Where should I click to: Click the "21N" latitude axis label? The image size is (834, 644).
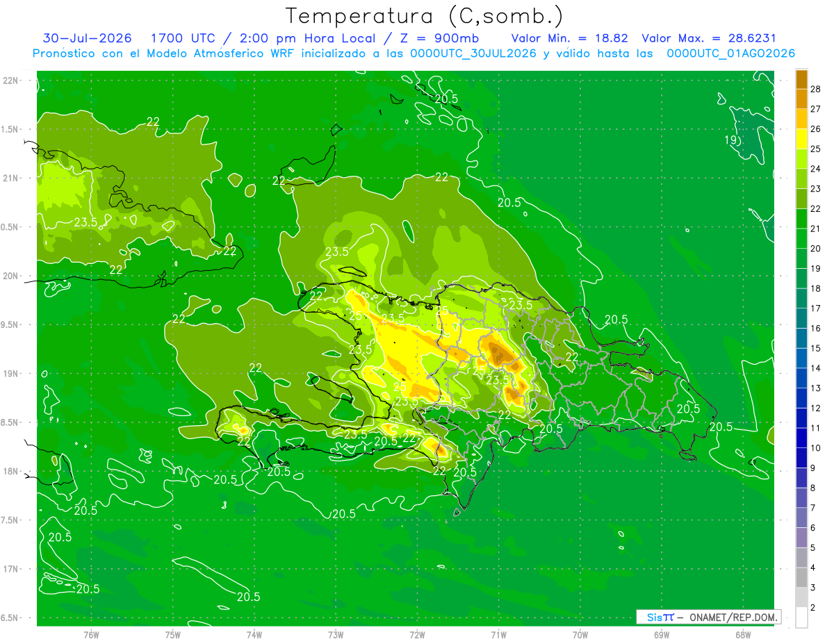[10, 179]
